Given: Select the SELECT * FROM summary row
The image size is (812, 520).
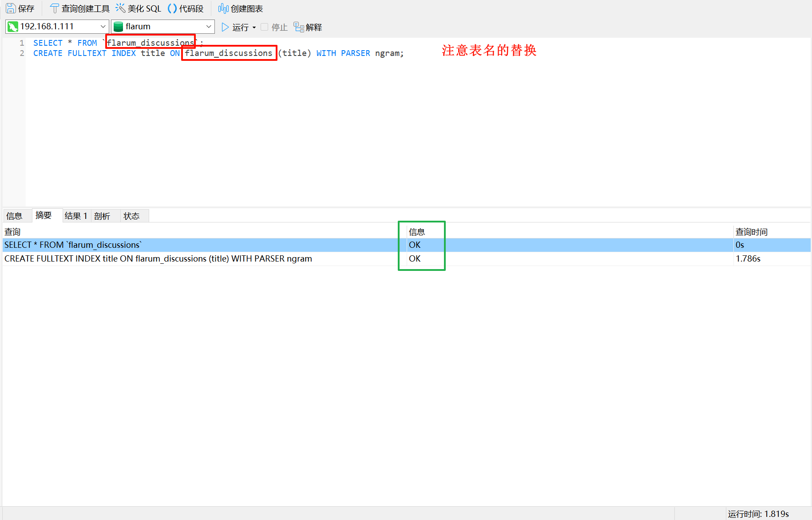Looking at the screenshot, I should pos(73,245).
